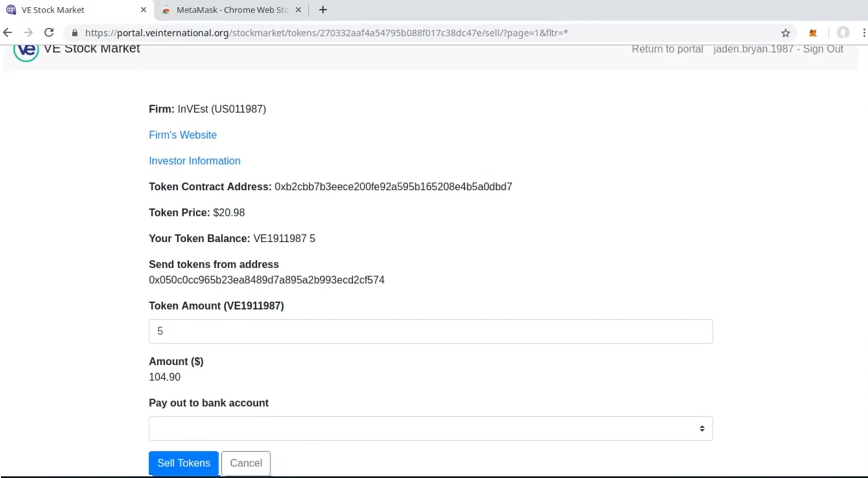Reload the current page

point(49,33)
